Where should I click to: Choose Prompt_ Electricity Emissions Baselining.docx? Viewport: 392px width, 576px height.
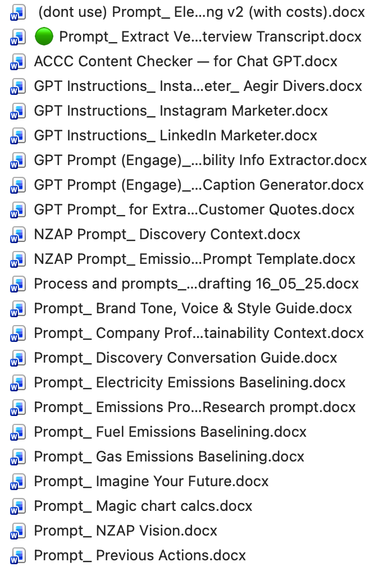point(190,382)
